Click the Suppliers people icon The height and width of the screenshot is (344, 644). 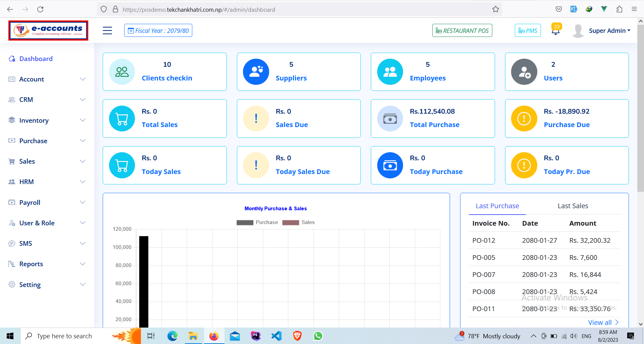[256, 72]
